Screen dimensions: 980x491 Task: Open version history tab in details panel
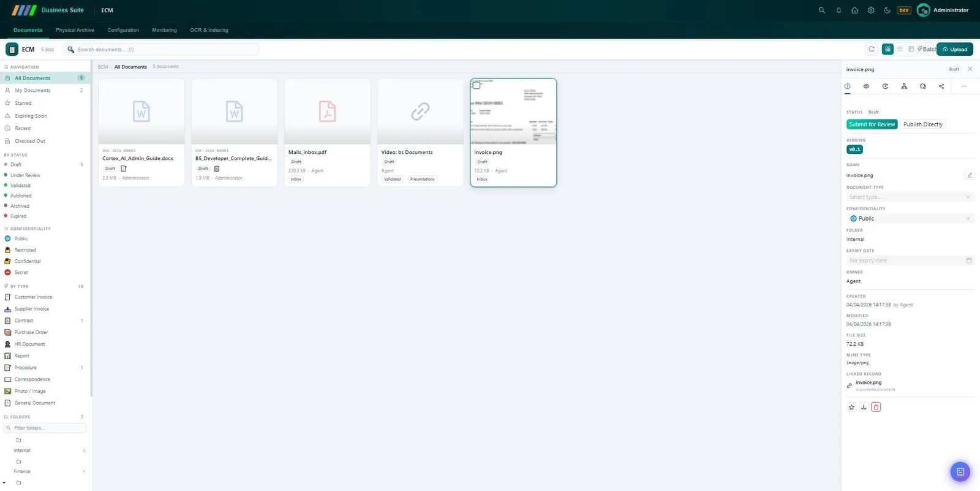pyautogui.click(x=885, y=86)
